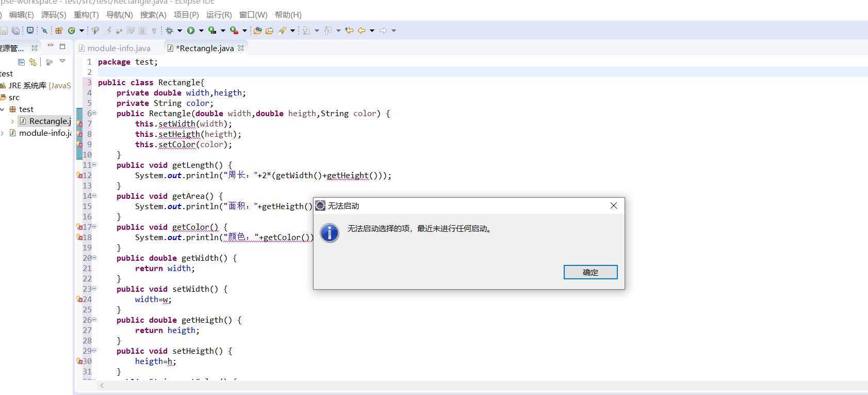
Task: Open the 编辑(E) menu
Action: pos(22,15)
